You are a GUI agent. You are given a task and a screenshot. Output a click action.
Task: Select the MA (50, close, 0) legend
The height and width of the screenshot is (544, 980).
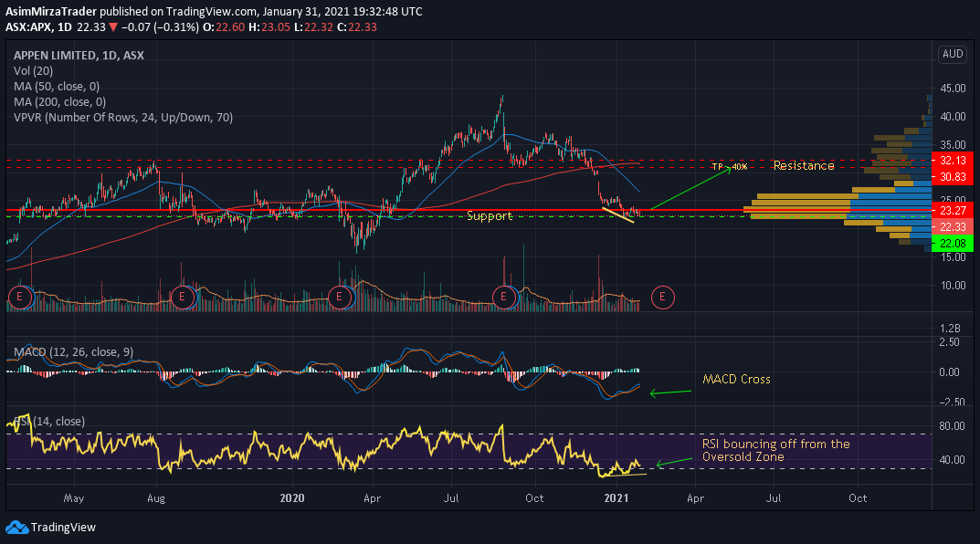pos(57,87)
